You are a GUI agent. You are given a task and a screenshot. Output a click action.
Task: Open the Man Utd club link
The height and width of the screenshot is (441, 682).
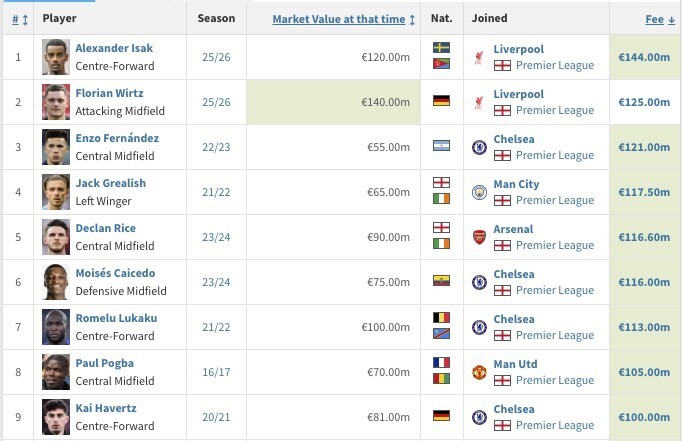coord(516,364)
